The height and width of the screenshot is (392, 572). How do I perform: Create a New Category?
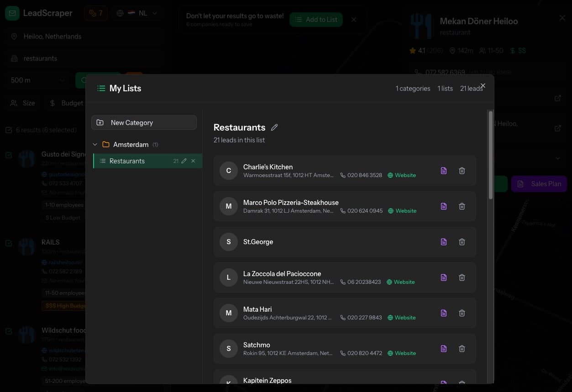pyautogui.click(x=144, y=122)
